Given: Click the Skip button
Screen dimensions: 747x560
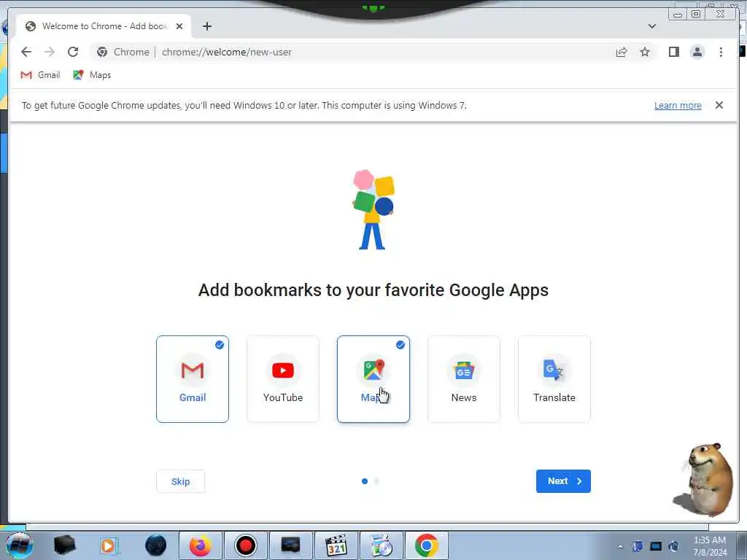Looking at the screenshot, I should (x=181, y=481).
